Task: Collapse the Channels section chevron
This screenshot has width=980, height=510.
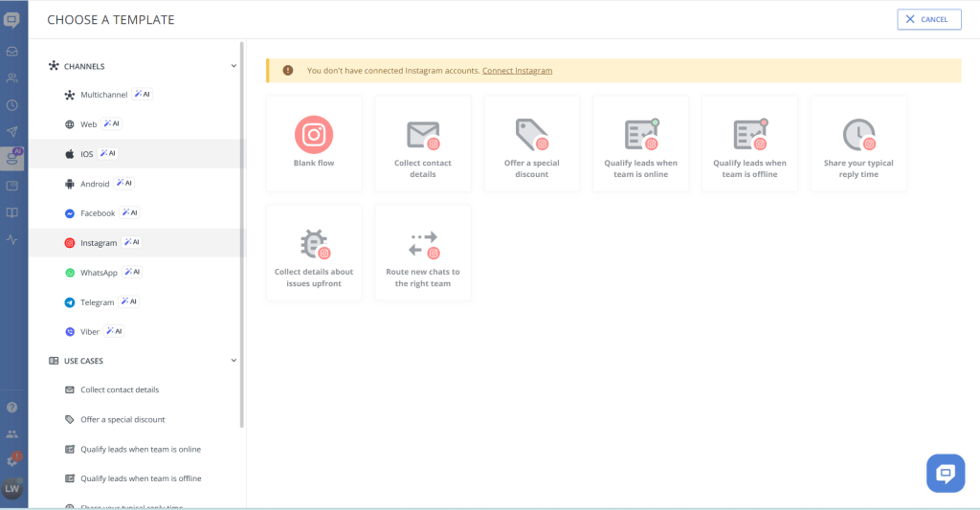Action: (234, 66)
